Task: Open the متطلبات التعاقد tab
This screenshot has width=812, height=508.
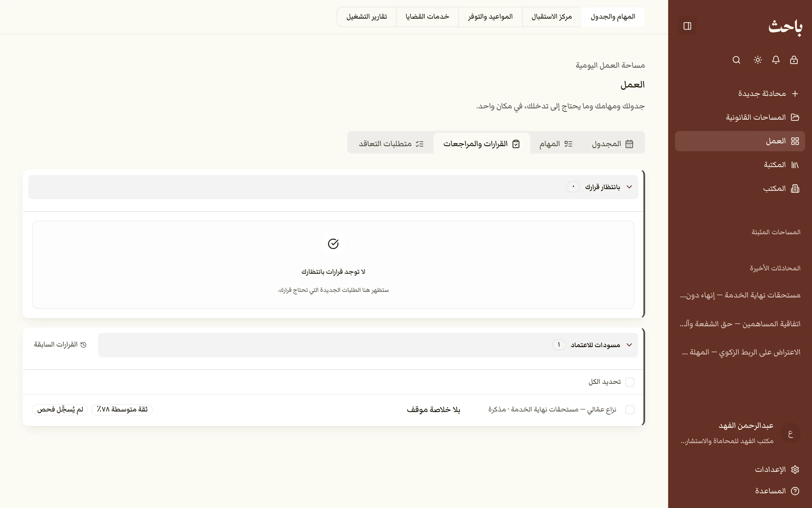Action: pos(391,144)
